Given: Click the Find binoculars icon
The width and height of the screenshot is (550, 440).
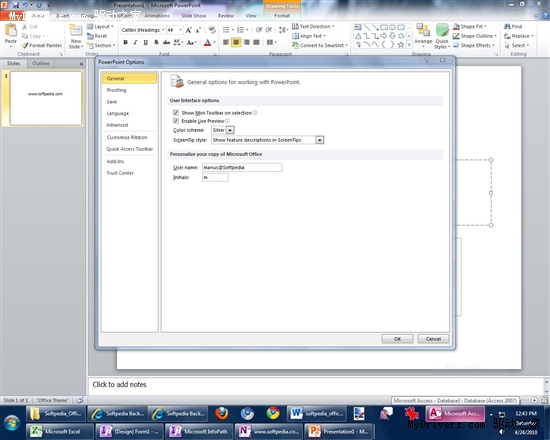Looking at the screenshot, I should coord(507,26).
